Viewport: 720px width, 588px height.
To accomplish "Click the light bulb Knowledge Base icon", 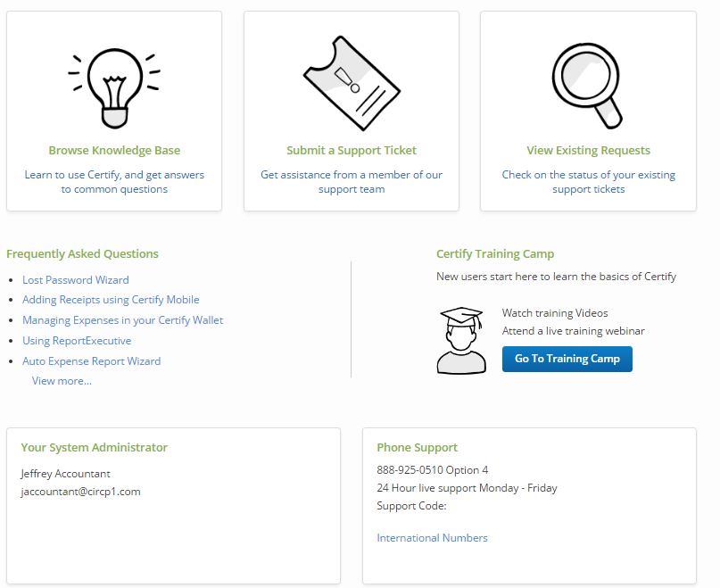I will click(x=114, y=88).
